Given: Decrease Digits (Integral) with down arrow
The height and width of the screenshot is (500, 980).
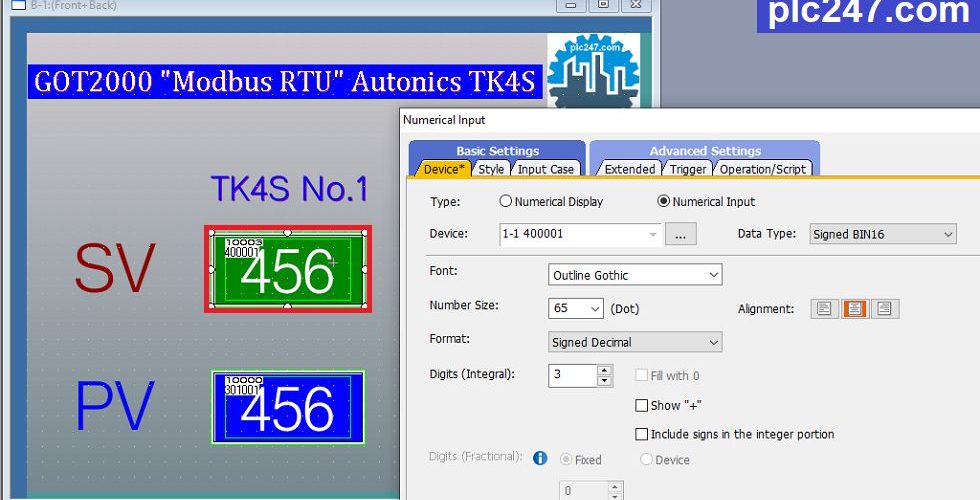Looking at the screenshot, I should point(604,381).
